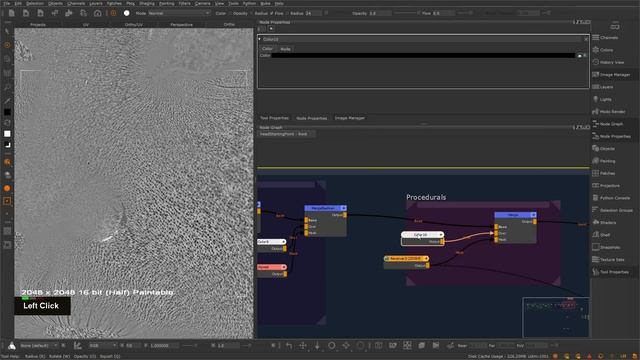The height and width of the screenshot is (360, 640).
Task: Click the Procedurals backdrop title
Action: (x=426, y=197)
